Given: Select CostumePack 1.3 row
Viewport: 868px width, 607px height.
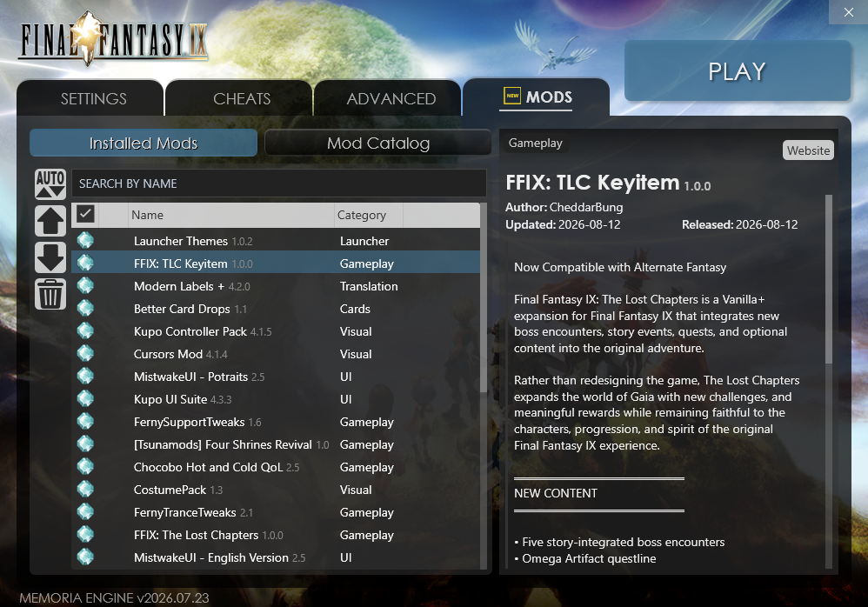Looking at the screenshot, I should [276, 490].
